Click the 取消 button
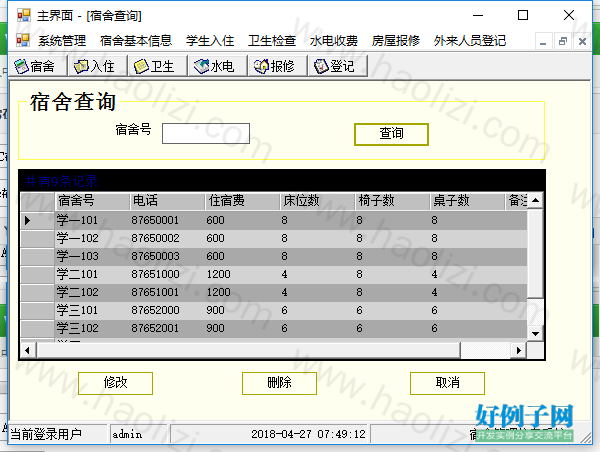This screenshot has width=600, height=452. click(x=447, y=383)
